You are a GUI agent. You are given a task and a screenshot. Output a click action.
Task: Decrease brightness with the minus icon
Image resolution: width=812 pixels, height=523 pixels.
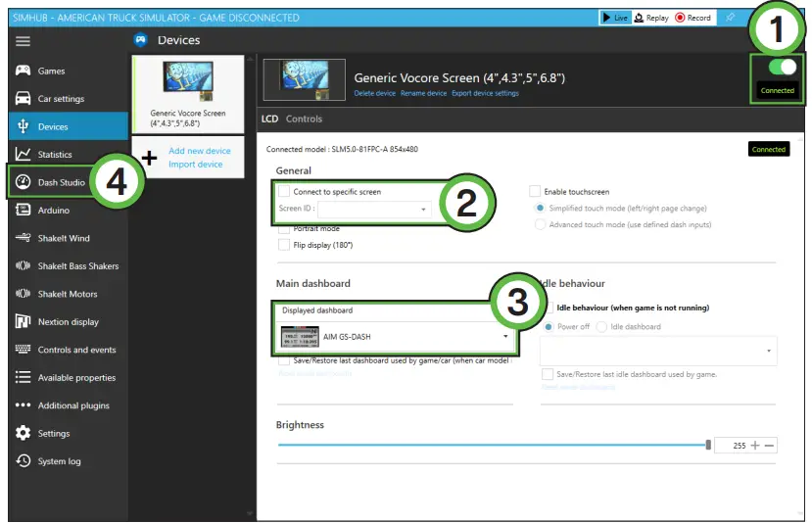click(x=770, y=446)
